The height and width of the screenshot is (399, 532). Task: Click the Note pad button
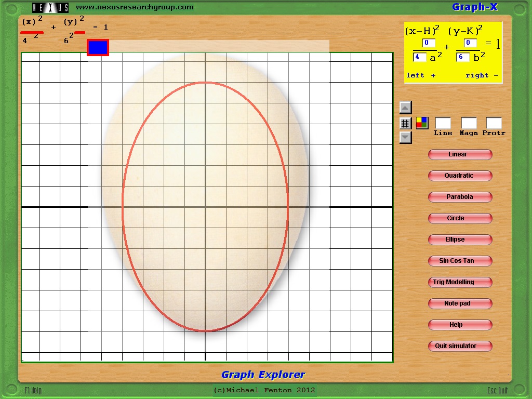460,303
